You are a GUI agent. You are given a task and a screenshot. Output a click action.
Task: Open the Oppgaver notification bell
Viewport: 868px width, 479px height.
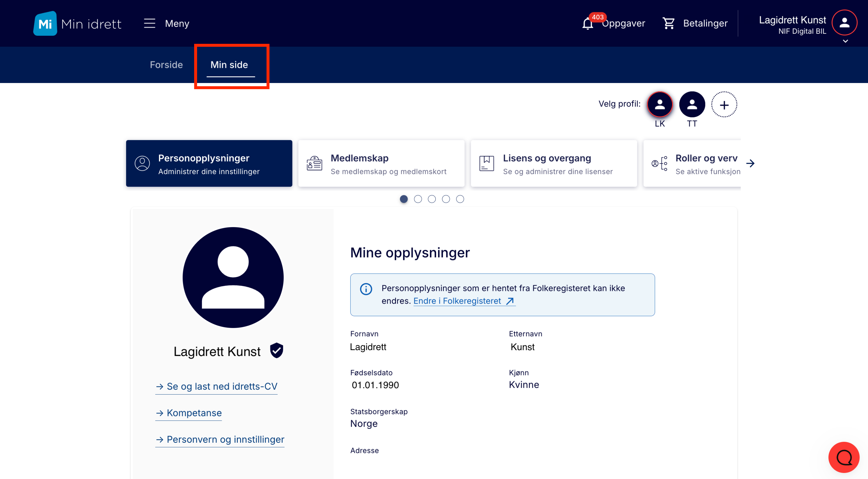tap(587, 24)
